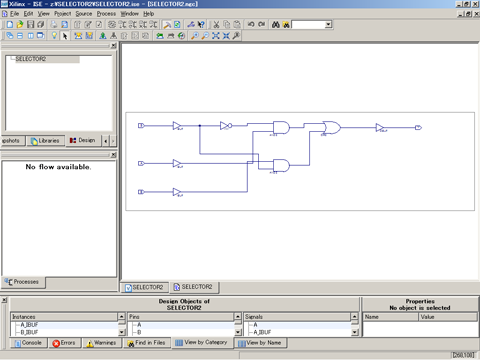The width and height of the screenshot is (480, 360).
Task: Open Print Preview from the toolbar
Action: point(64,24)
